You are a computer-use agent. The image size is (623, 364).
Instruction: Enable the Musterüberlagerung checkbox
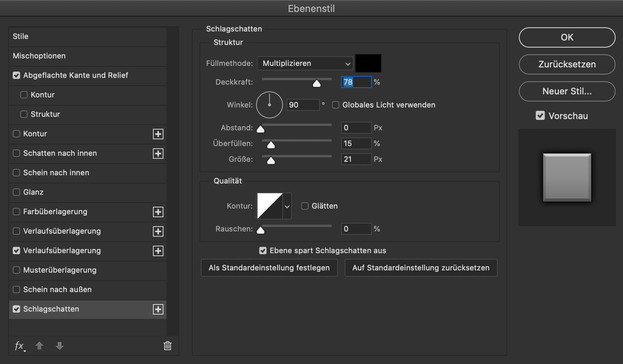16,270
